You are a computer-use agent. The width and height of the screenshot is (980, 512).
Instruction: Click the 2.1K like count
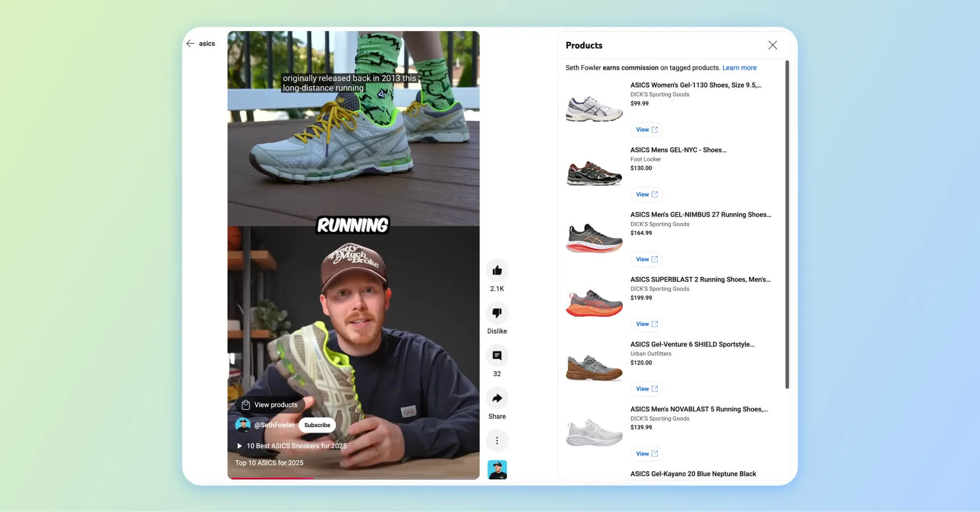point(497,289)
